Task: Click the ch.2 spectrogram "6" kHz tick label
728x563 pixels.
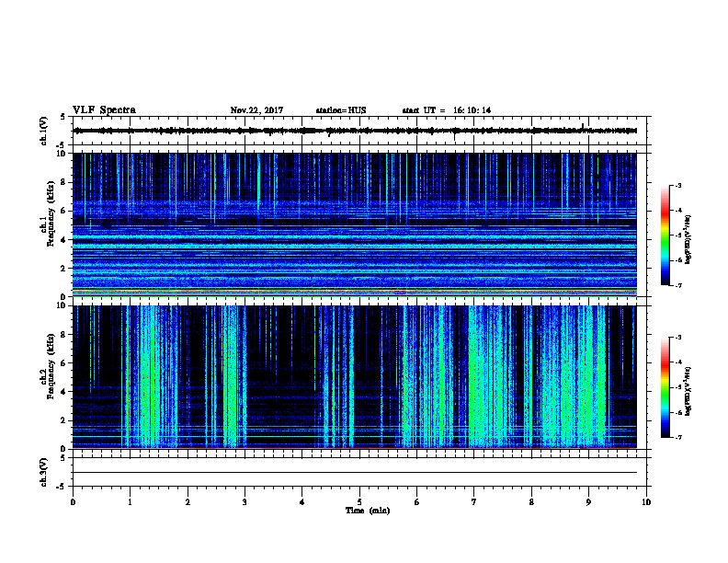Action: (63, 363)
